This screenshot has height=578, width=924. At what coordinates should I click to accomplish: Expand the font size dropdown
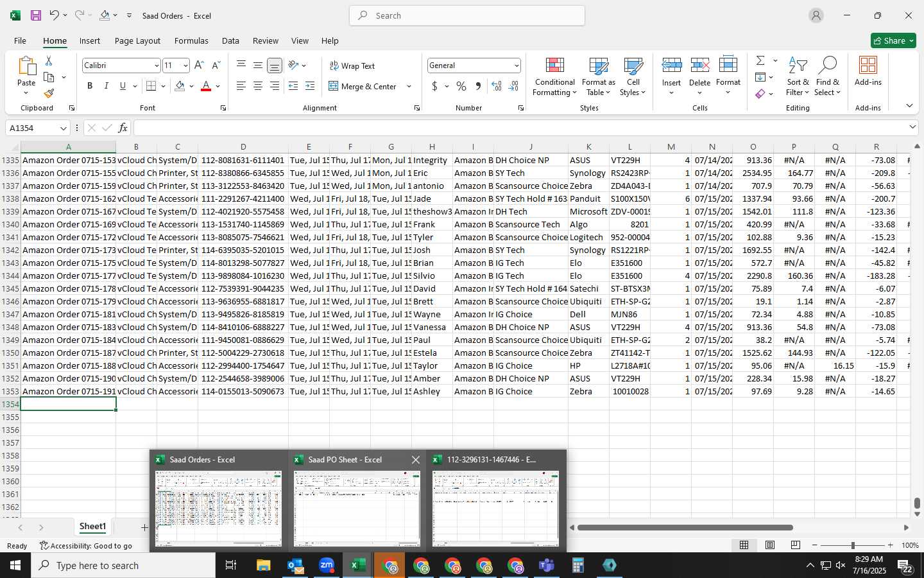pos(185,66)
